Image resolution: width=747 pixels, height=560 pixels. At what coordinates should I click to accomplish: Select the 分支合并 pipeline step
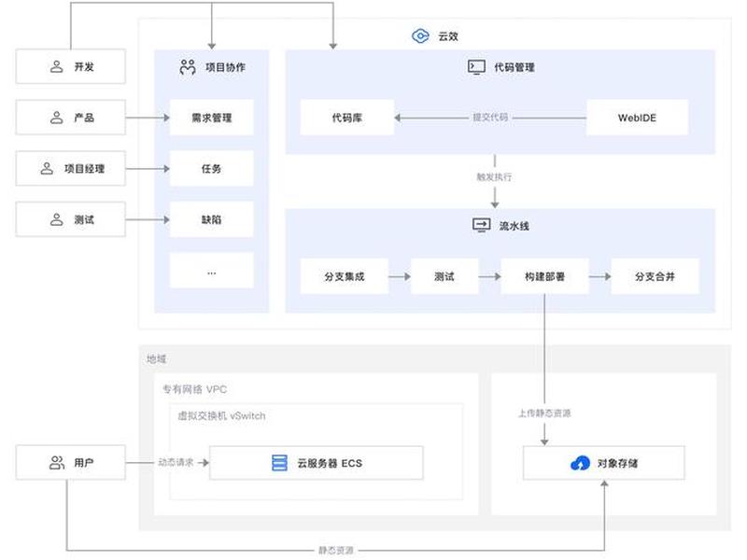pyautogui.click(x=655, y=276)
